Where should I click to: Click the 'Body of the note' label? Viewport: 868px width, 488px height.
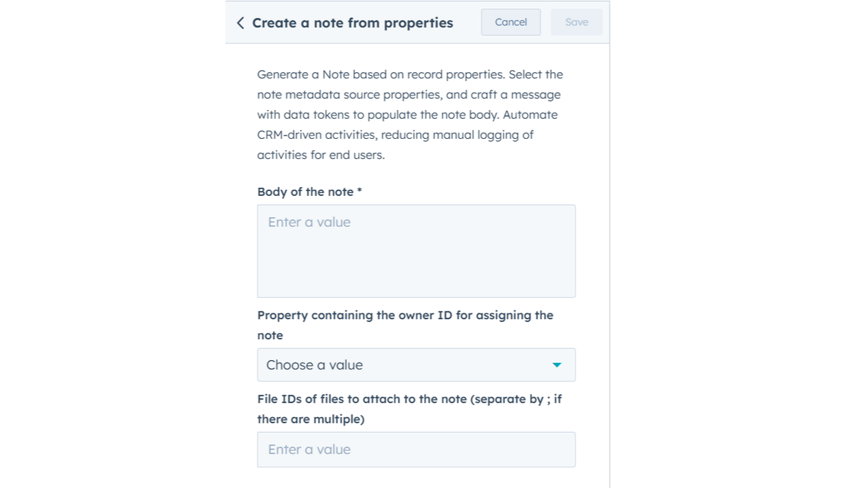305,192
